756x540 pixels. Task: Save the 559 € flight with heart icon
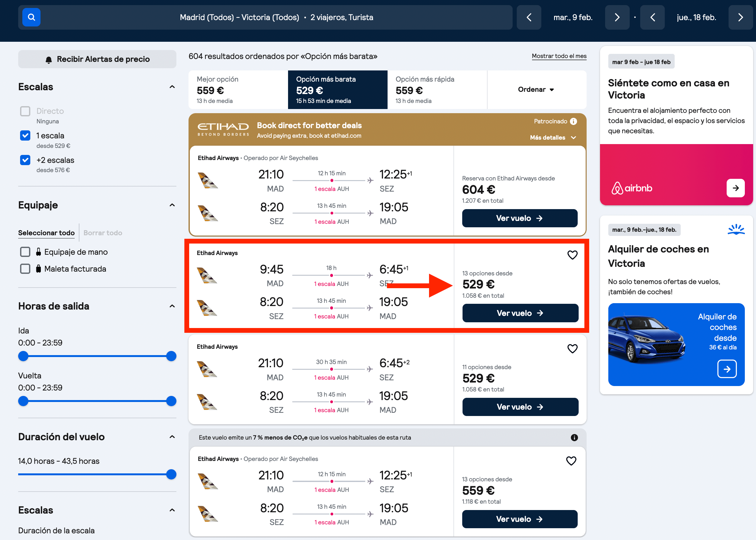tap(571, 461)
